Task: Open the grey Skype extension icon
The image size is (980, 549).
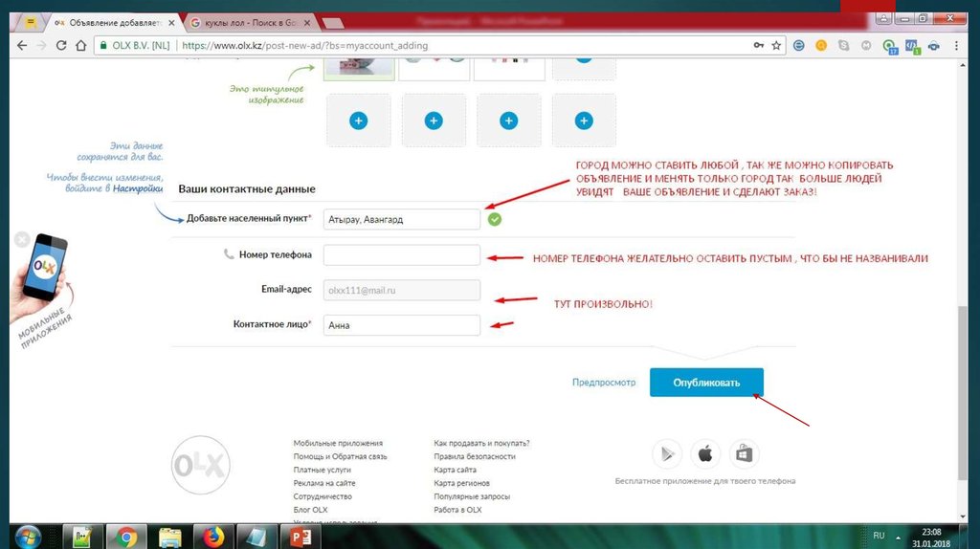Action: point(844,46)
